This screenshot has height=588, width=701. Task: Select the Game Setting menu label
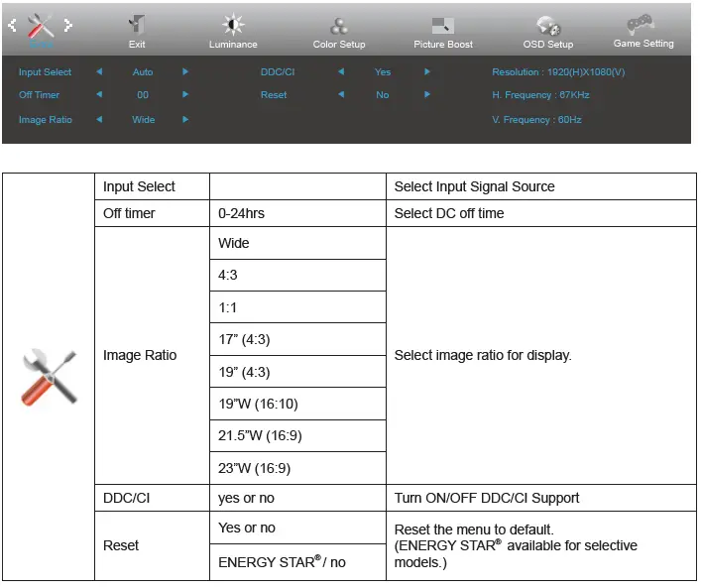[x=643, y=44]
